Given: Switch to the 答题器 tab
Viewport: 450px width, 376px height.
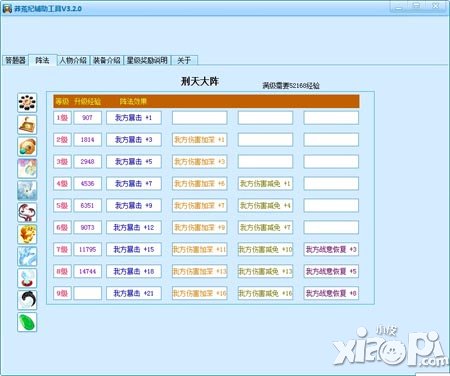Looking at the screenshot, I should coord(16,60).
